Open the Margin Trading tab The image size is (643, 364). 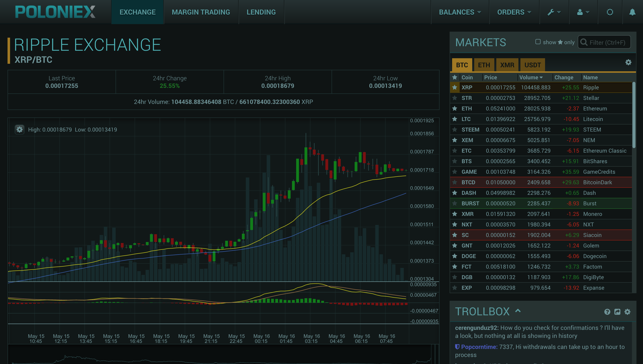[x=201, y=12]
